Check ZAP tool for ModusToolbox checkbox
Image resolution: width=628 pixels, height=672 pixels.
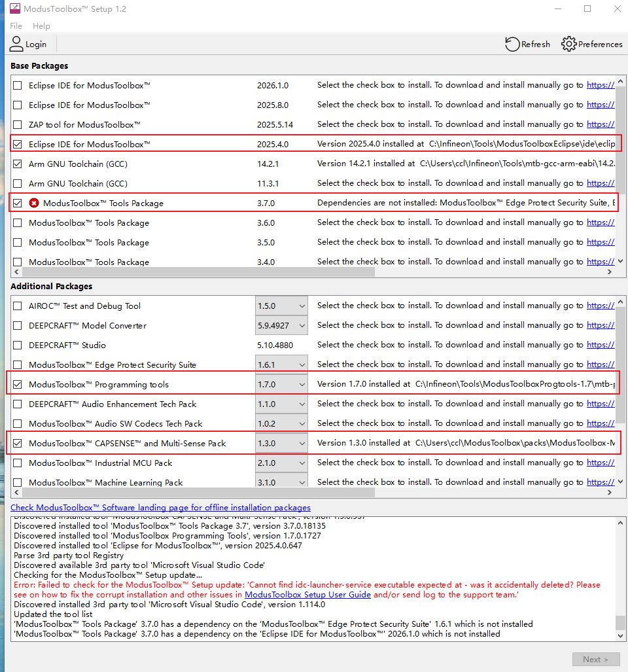point(18,125)
